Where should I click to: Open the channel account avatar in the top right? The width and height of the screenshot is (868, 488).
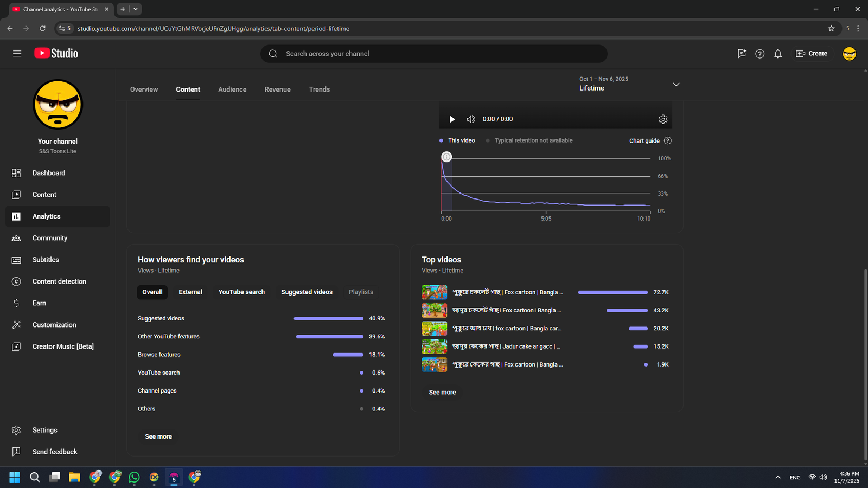(x=849, y=54)
